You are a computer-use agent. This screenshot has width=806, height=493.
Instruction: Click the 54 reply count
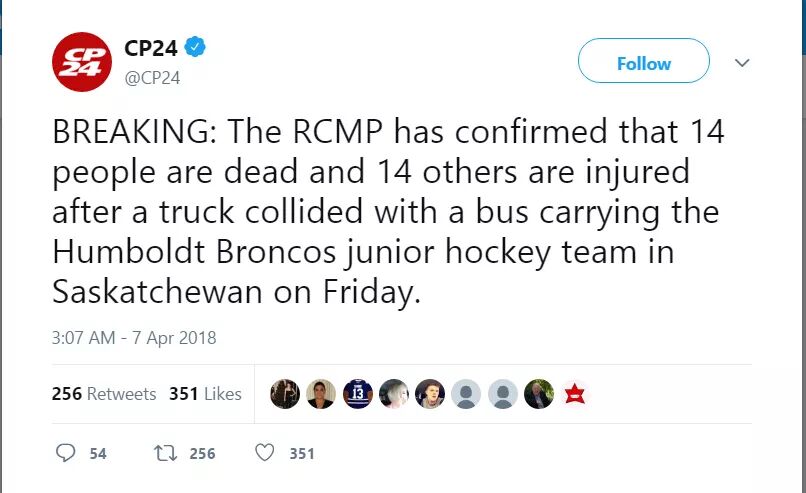click(x=98, y=454)
